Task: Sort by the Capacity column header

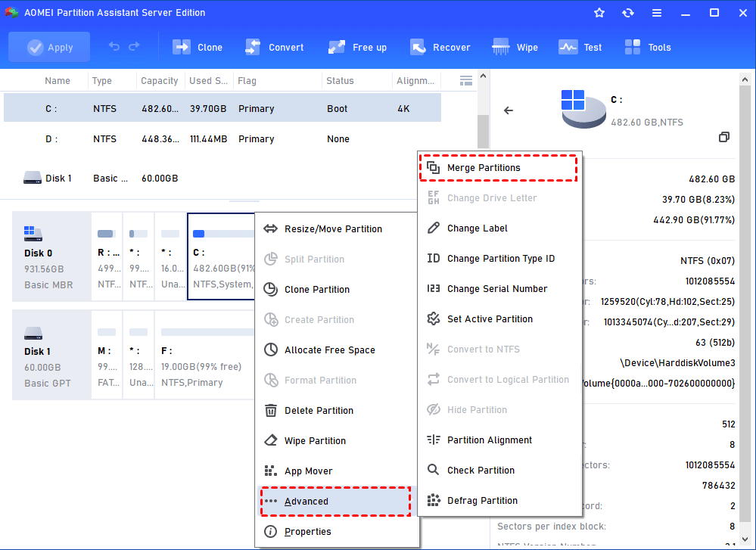Action: click(x=159, y=80)
